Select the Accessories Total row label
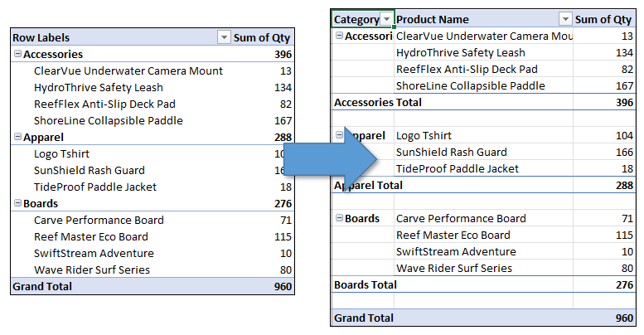 [377, 102]
